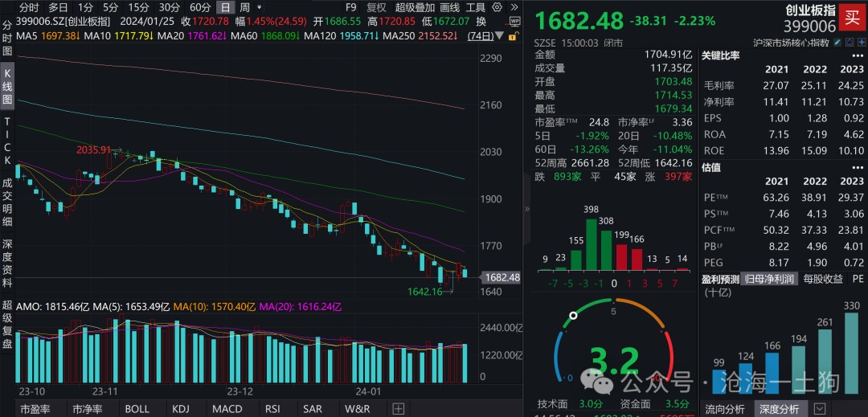Switch to the 周 weekly period
Image resolution: width=868 pixels, height=417 pixels.
[244, 7]
